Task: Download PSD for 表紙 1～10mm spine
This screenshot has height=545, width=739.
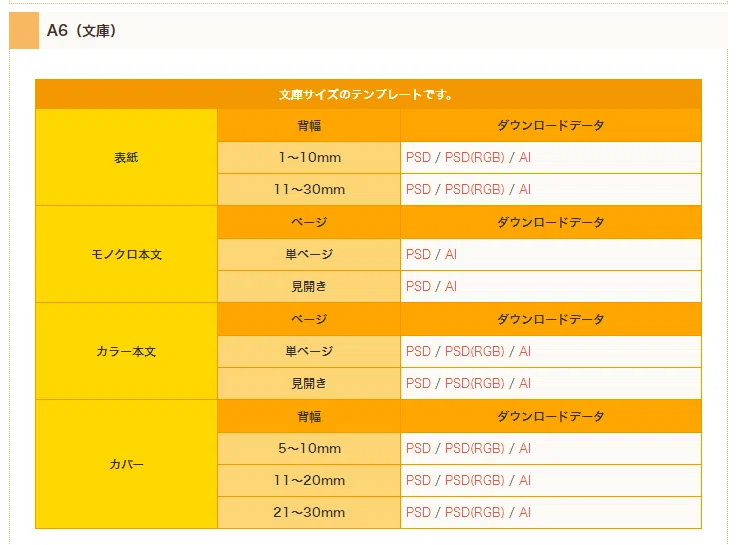Action: point(419,157)
